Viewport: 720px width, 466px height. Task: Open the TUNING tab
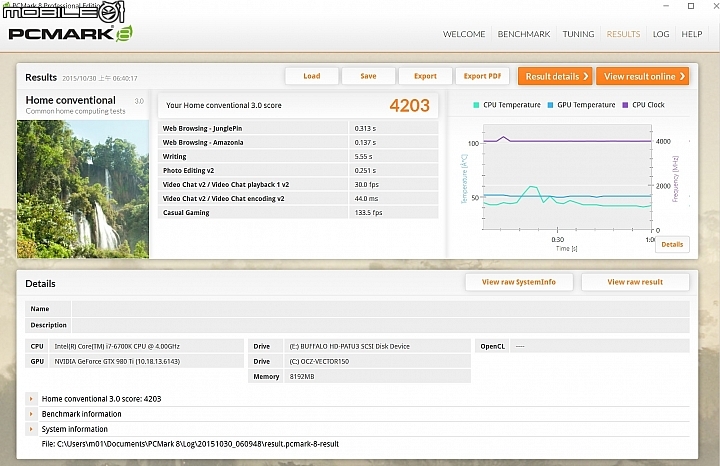pyautogui.click(x=578, y=34)
